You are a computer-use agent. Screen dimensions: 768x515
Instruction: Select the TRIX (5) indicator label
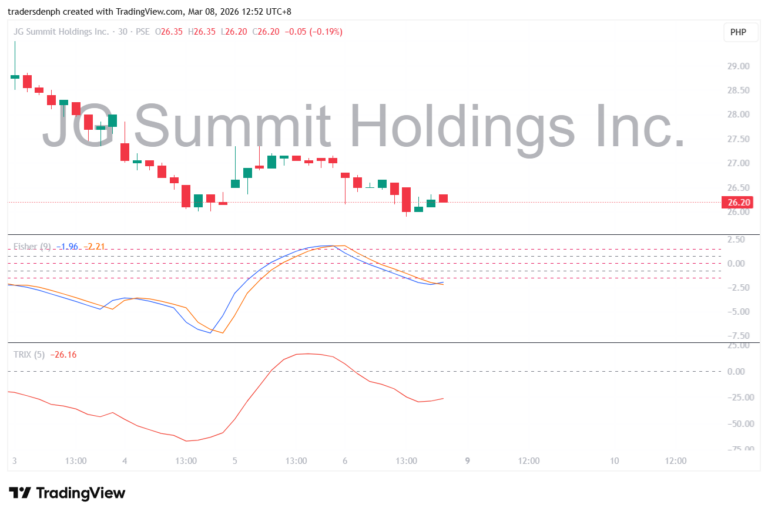tap(29, 354)
